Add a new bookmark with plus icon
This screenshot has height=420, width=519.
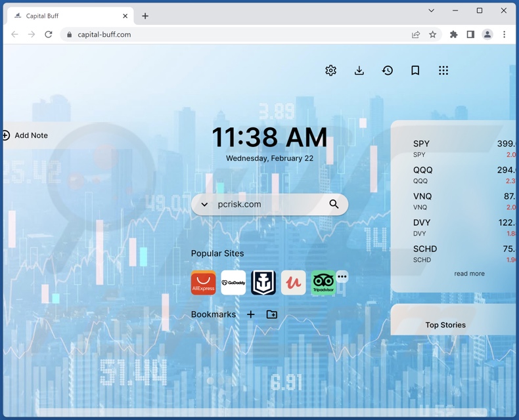pos(250,315)
